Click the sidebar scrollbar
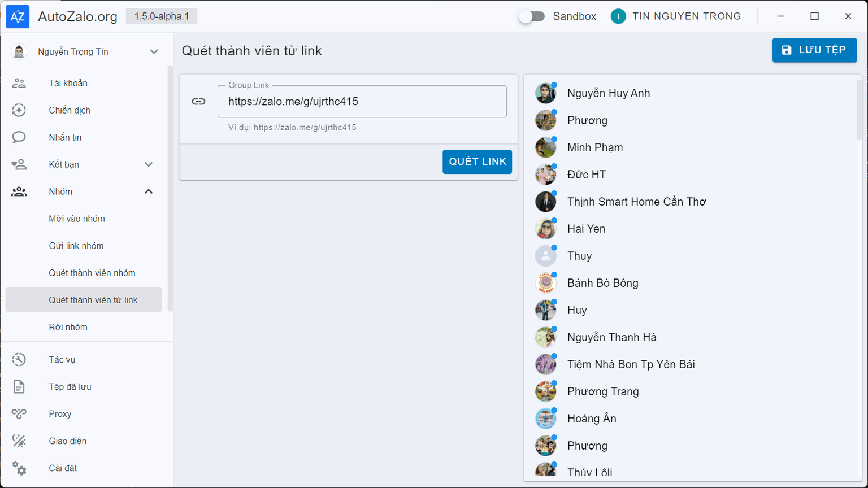868x488 pixels. (170, 188)
